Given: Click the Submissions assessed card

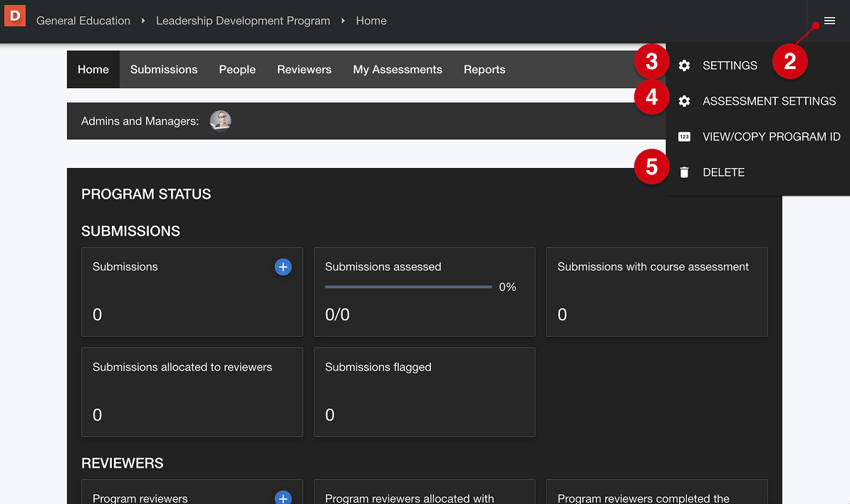Looking at the screenshot, I should tap(425, 292).
